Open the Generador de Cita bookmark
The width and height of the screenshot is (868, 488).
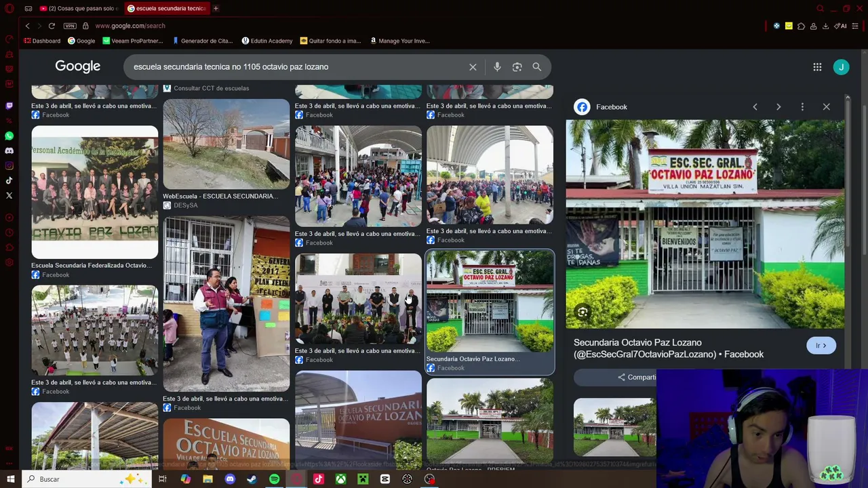[x=202, y=41]
